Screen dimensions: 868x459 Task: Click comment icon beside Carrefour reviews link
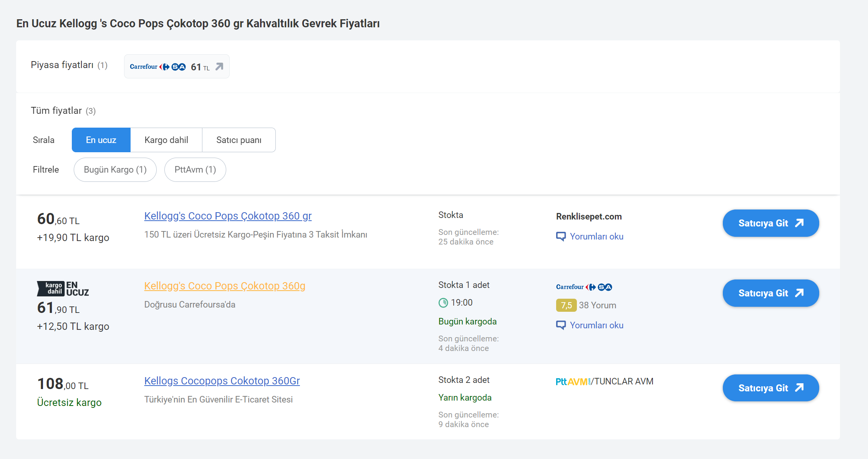coord(561,325)
